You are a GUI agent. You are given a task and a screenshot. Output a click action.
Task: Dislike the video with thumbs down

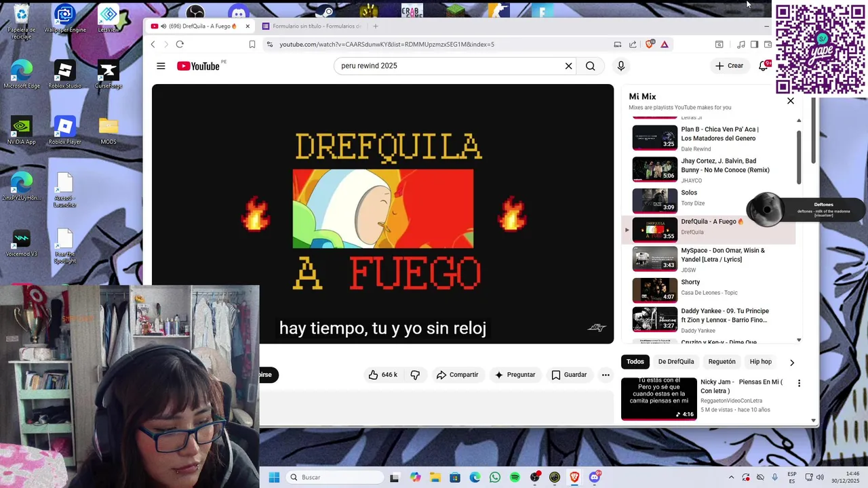pos(415,375)
